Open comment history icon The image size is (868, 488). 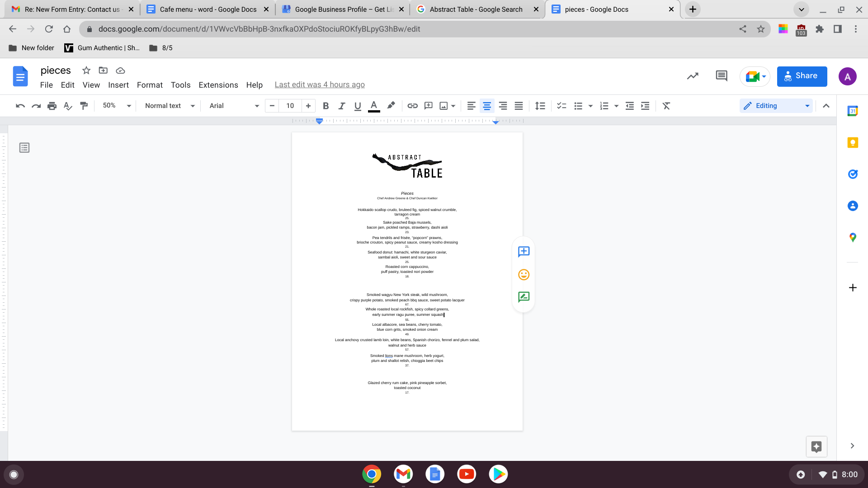tap(722, 76)
